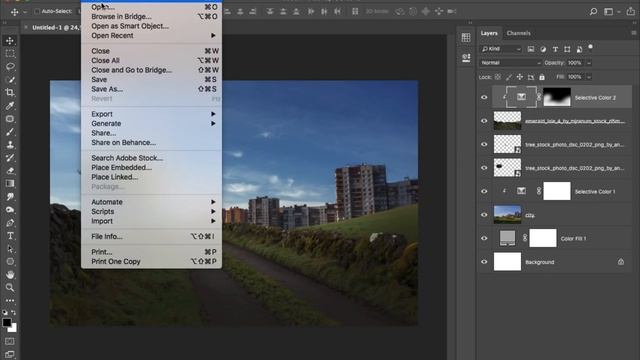Viewport: 640px width, 360px height.
Task: Expand the Open Recent submenu
Action: (152, 36)
